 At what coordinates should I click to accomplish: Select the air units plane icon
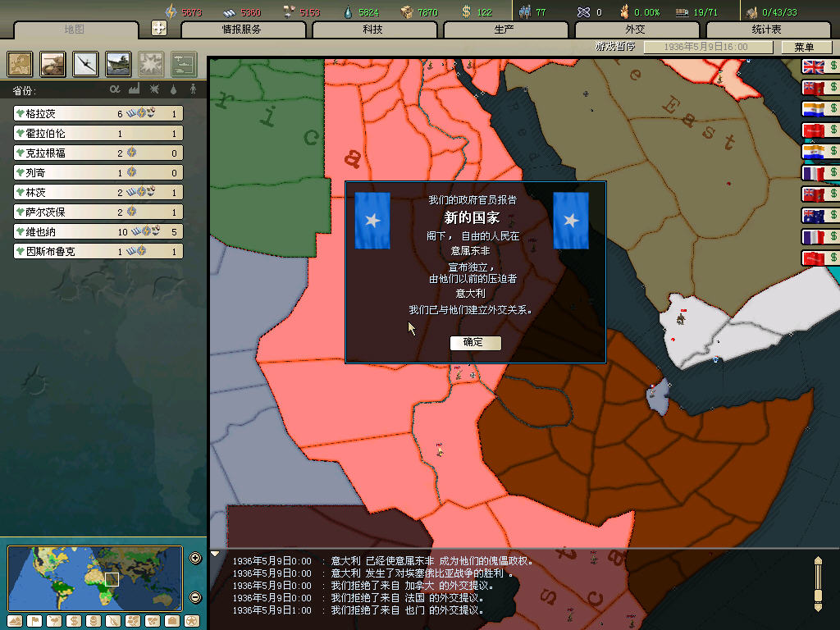point(85,63)
